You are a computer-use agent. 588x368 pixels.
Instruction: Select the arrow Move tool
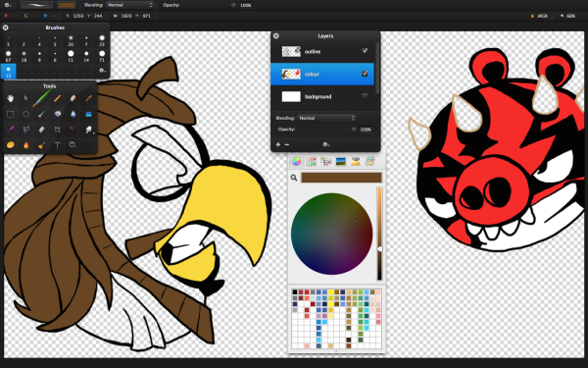point(25,98)
